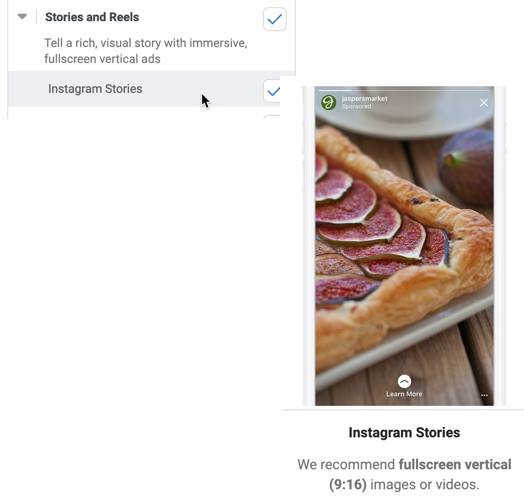The image size is (524, 498).
Task: Click the 'Tell a rich, visual story' description
Action: coord(146,51)
